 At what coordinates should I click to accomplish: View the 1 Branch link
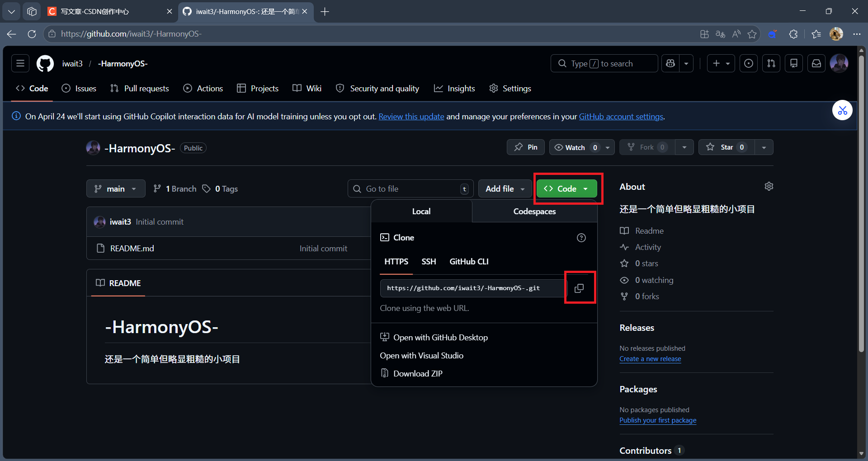175,189
